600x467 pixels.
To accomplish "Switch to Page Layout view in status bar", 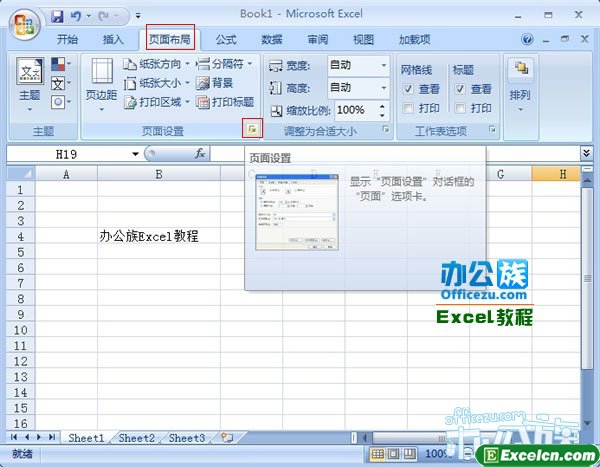I will 393,454.
